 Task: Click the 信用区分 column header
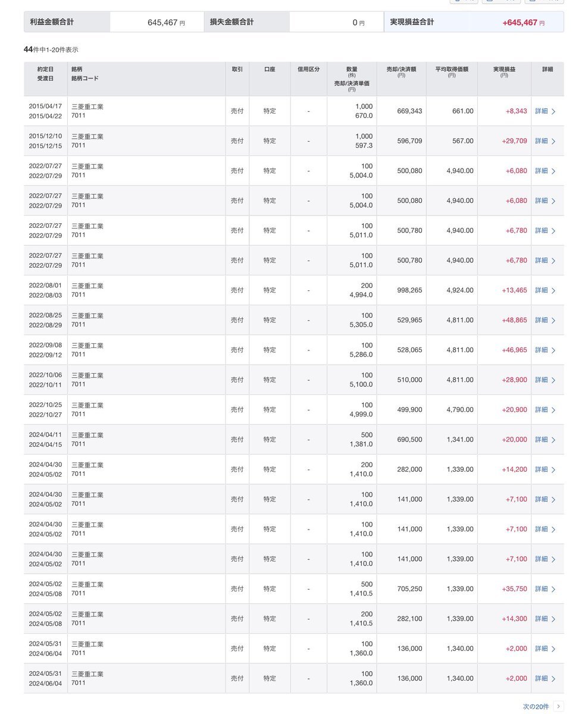tap(308, 69)
